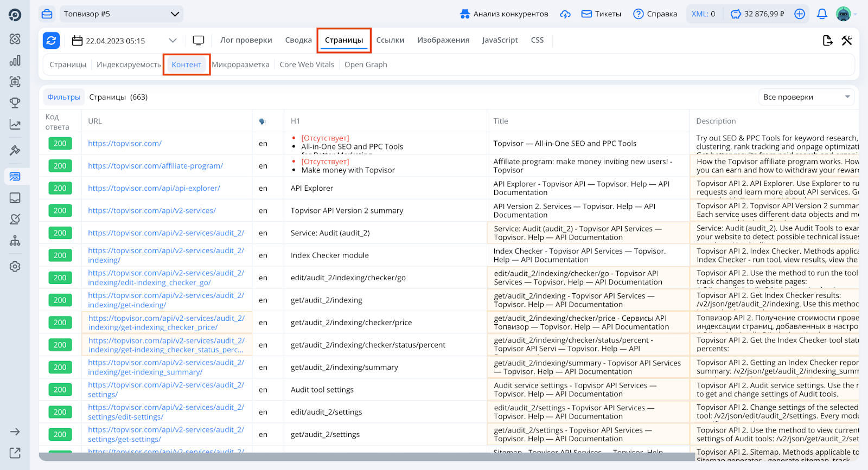The image size is (868, 470).
Task: Click the external link icon at sidebar bottom
Action: [x=15, y=453]
